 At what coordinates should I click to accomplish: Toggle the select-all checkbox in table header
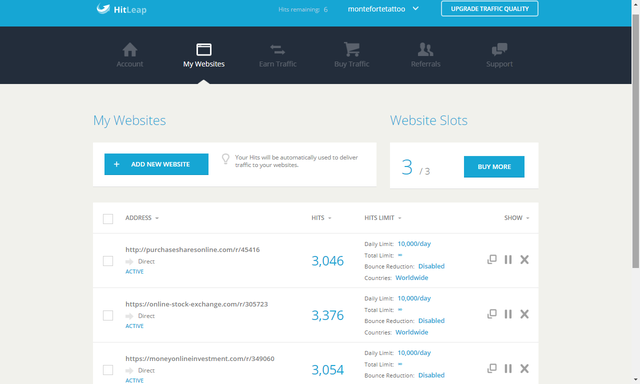(x=108, y=219)
